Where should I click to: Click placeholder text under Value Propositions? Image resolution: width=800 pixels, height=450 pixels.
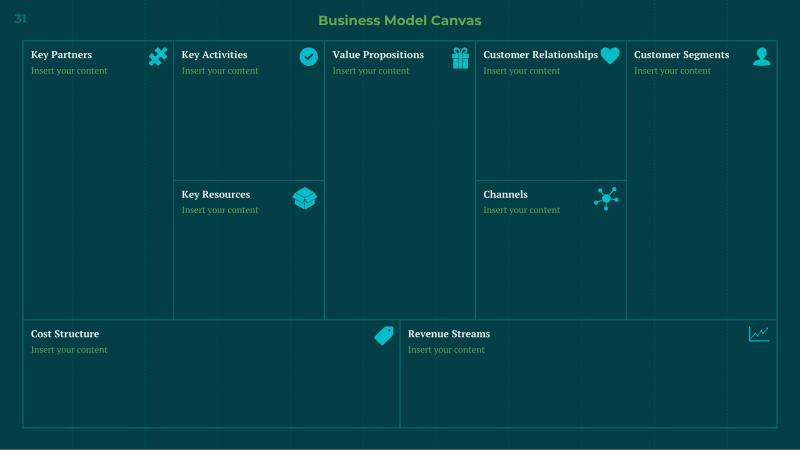click(x=371, y=71)
